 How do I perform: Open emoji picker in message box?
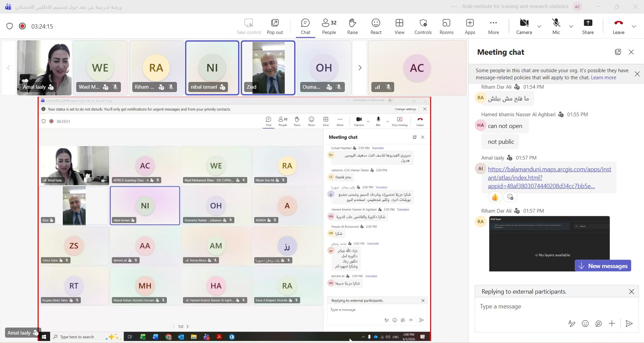pyautogui.click(x=585, y=324)
